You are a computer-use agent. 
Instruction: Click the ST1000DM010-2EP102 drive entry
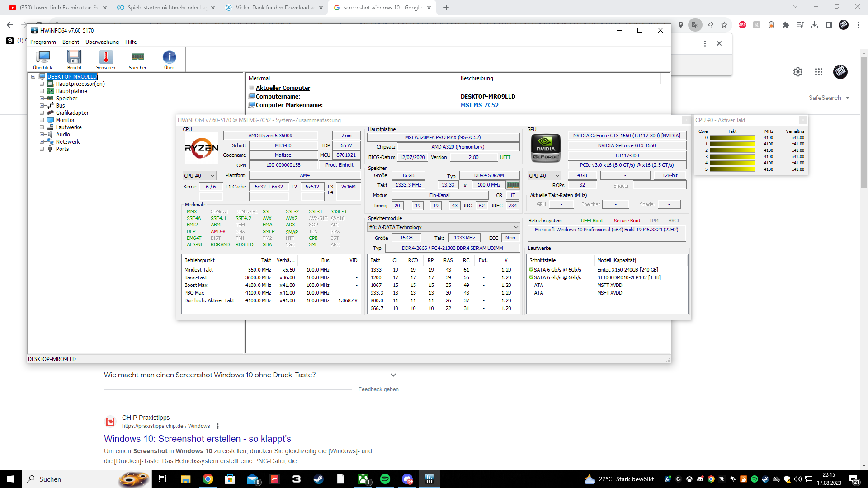pyautogui.click(x=629, y=278)
